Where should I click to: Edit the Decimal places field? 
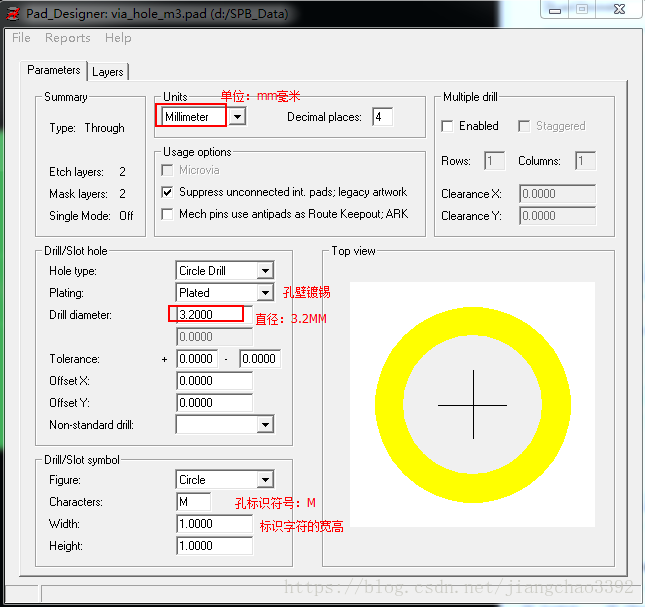coord(383,117)
